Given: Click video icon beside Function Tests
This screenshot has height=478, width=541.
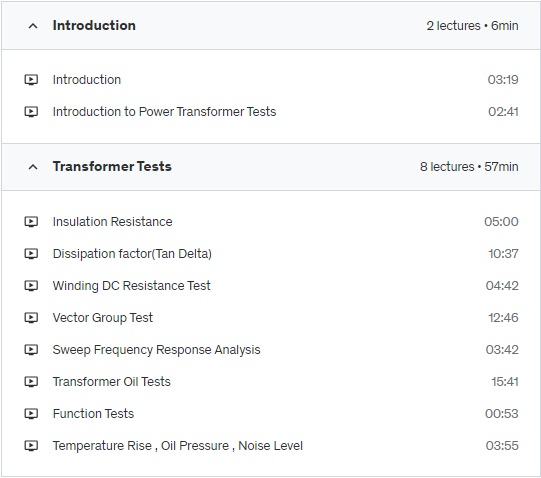Looking at the screenshot, I should (31, 413).
